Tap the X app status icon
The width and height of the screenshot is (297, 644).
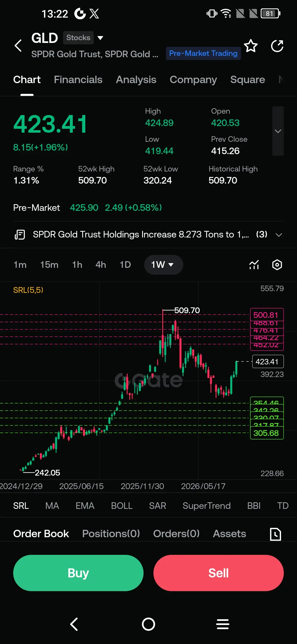[94, 13]
